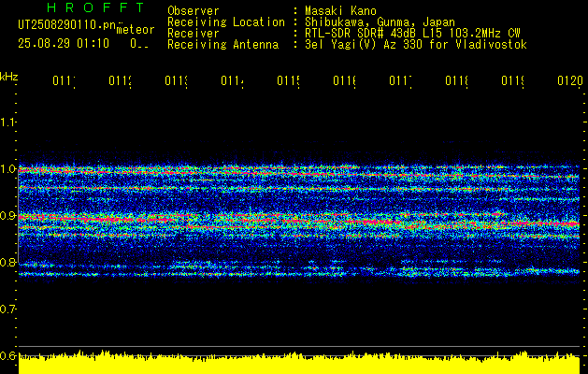Click the 1.1 frequency axis label
This screenshot has height=374, width=588.
click(7, 122)
